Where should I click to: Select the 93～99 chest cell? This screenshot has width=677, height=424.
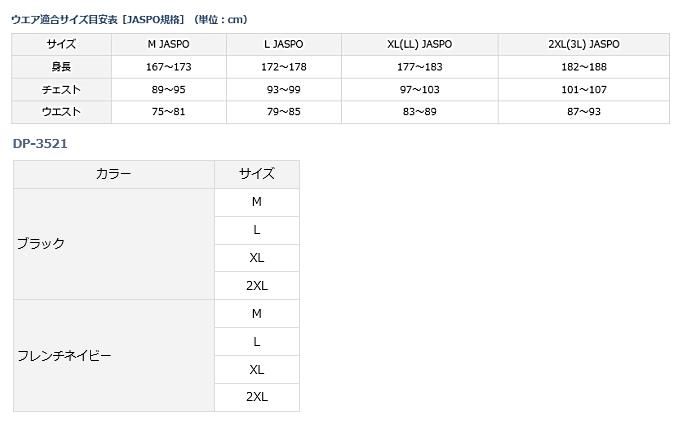point(284,89)
